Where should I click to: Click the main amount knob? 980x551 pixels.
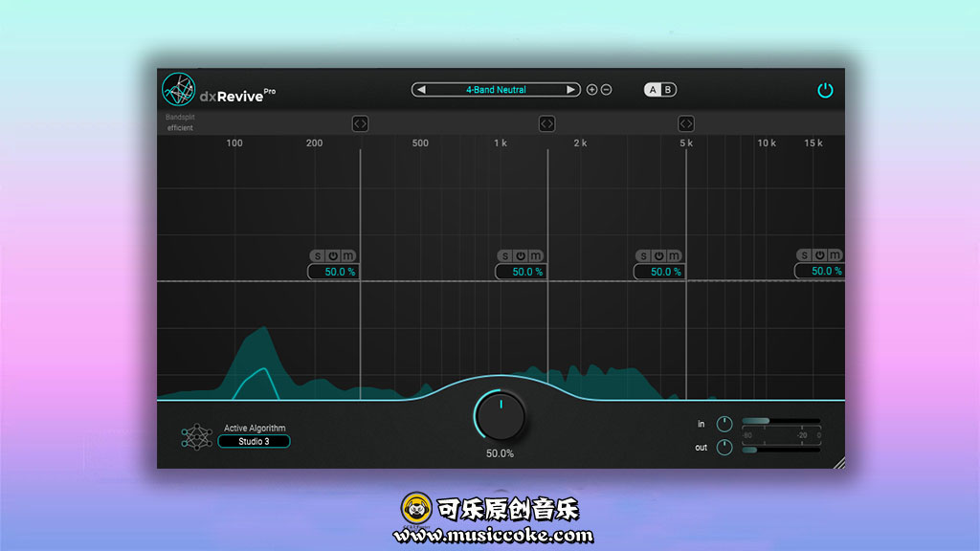coord(500,416)
